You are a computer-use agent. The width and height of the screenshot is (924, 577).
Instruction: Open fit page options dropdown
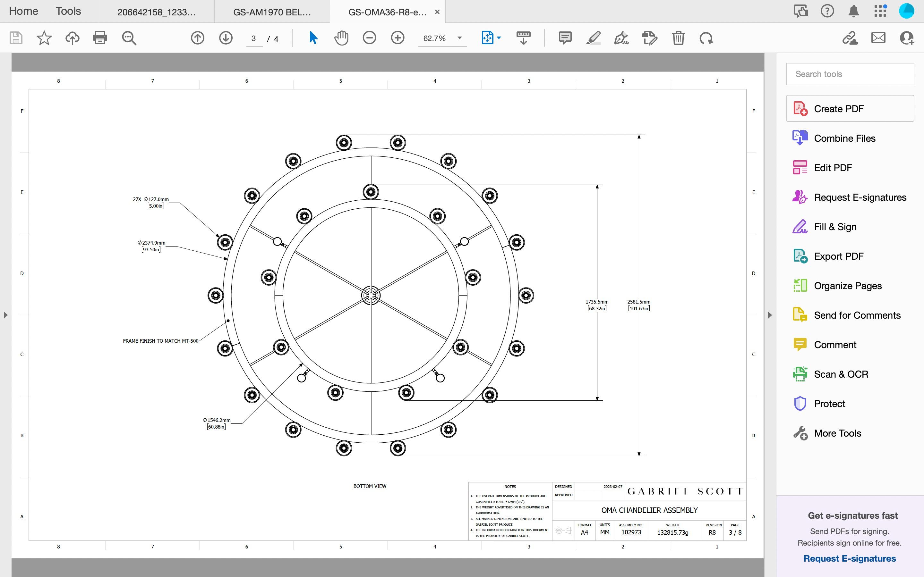(499, 38)
